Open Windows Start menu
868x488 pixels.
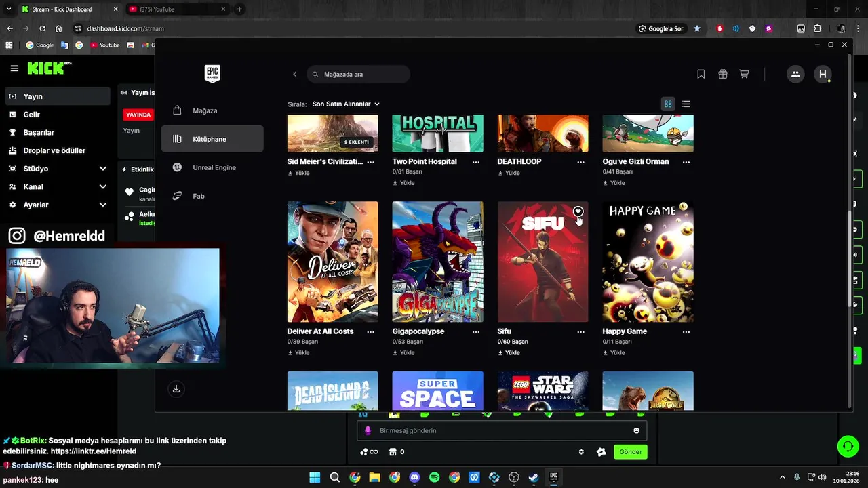pos(315,477)
